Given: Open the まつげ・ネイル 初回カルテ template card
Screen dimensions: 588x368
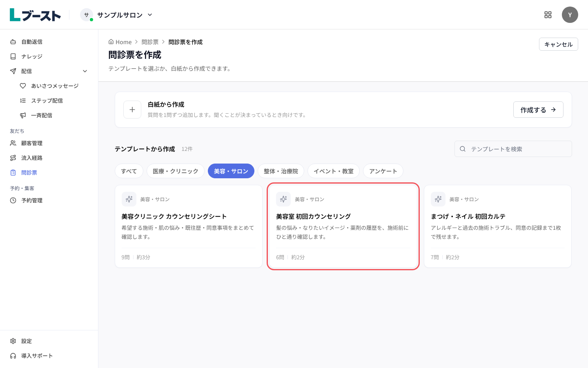Looking at the screenshot, I should click(x=498, y=227).
